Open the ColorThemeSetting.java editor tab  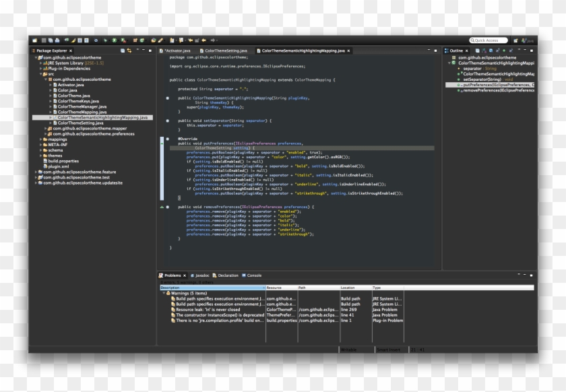(226, 51)
